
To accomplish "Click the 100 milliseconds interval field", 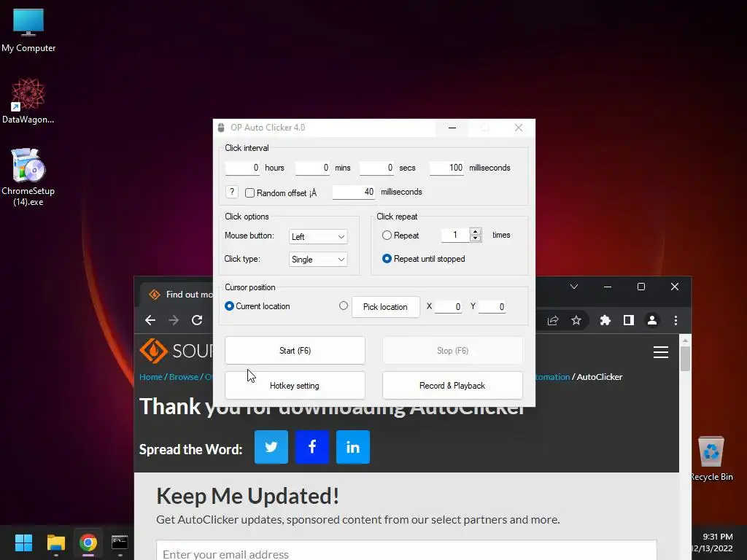I will (446, 168).
